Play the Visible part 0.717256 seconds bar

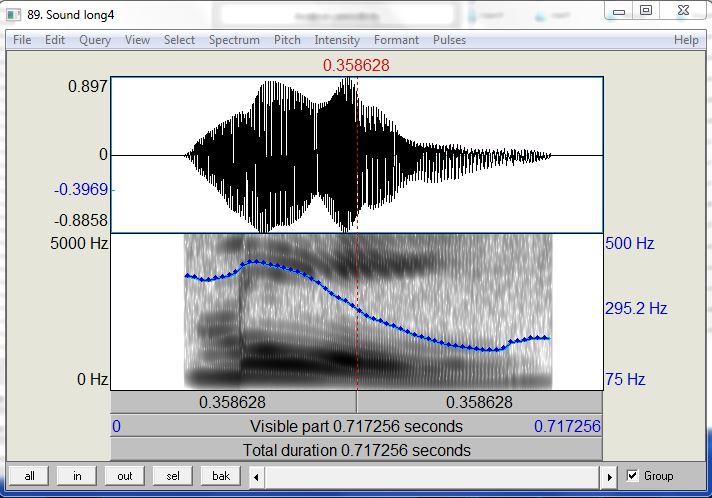tap(356, 426)
